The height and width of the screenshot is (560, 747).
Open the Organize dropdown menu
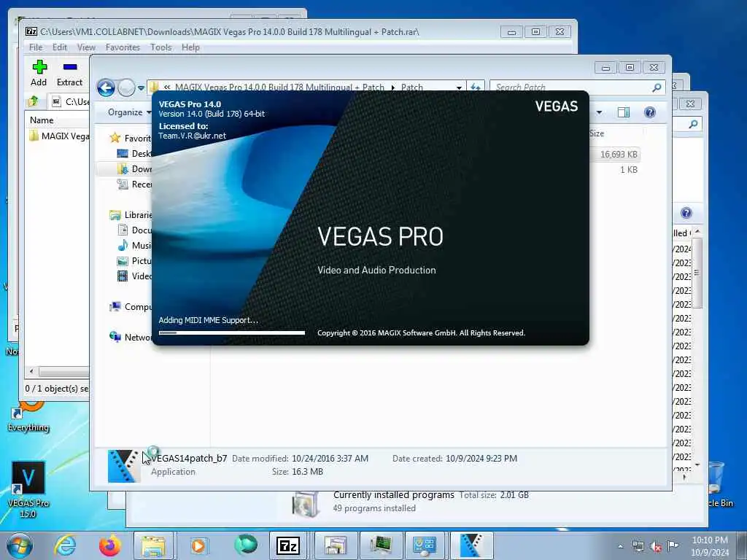click(128, 112)
